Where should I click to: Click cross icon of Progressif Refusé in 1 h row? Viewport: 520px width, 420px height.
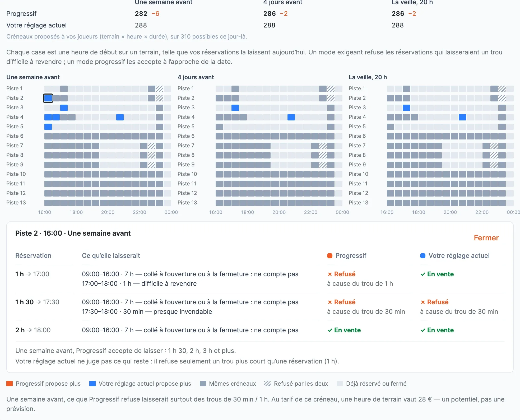click(330, 274)
